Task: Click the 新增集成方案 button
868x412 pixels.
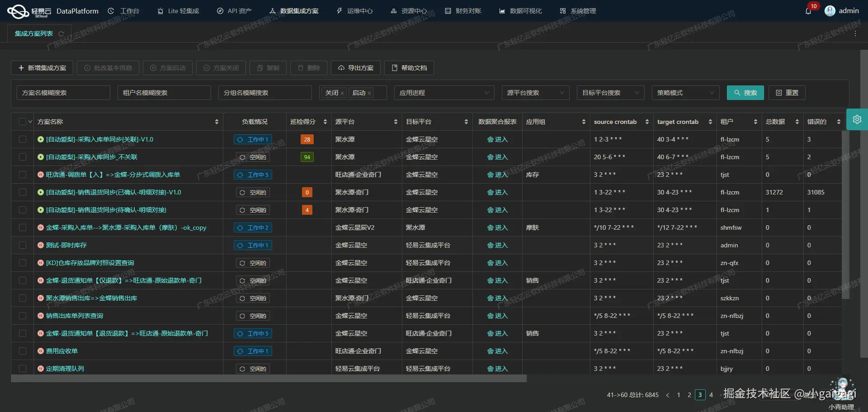Action: 42,68
